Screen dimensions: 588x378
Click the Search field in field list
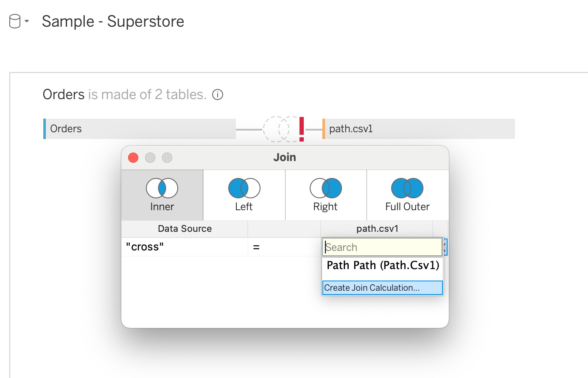[382, 247]
